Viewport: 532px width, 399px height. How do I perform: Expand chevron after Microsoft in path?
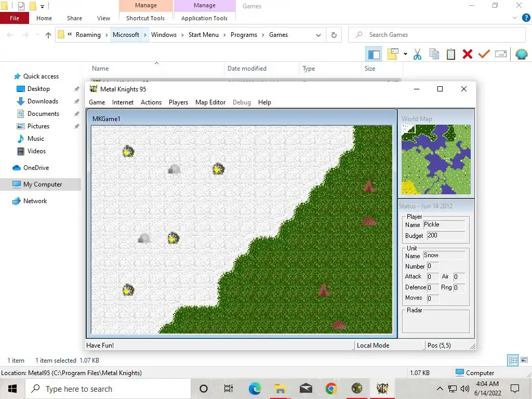(x=145, y=35)
